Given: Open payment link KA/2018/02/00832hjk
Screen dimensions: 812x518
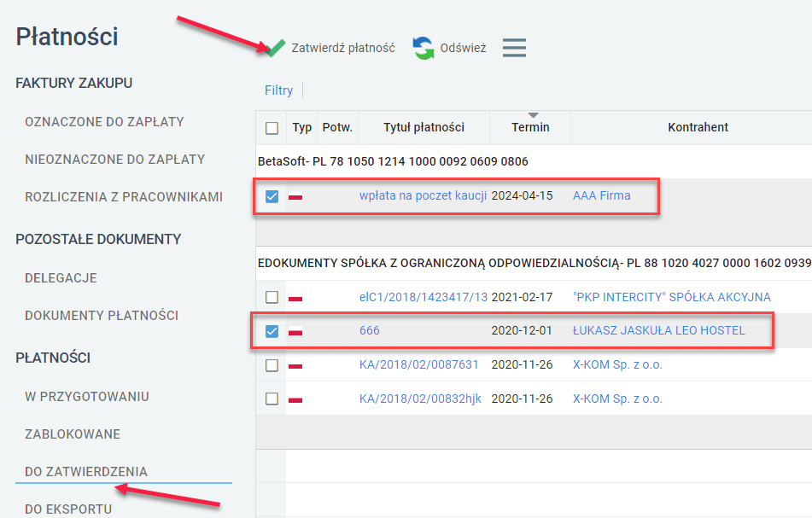Looking at the screenshot, I should (420, 399).
